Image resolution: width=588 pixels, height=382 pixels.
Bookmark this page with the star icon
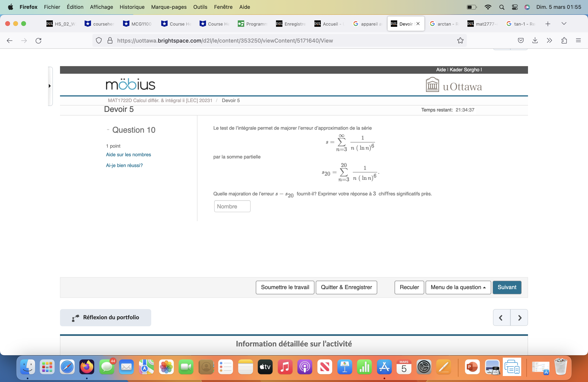(x=460, y=41)
